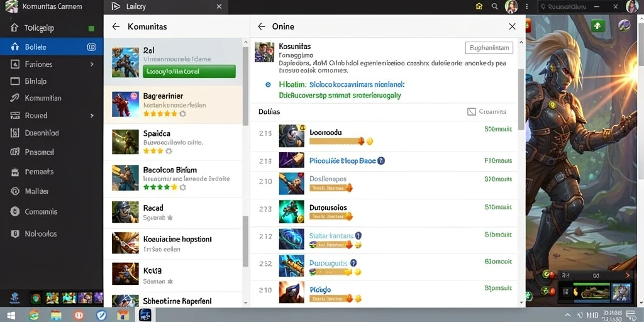Click the back arrow beside Komunitas
This screenshot has height=322, width=644.
116,26
